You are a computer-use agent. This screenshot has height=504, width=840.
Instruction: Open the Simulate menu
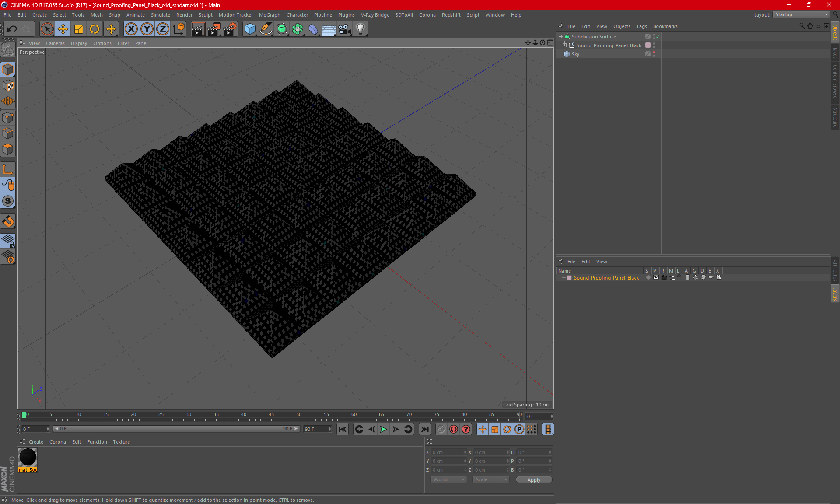point(161,15)
